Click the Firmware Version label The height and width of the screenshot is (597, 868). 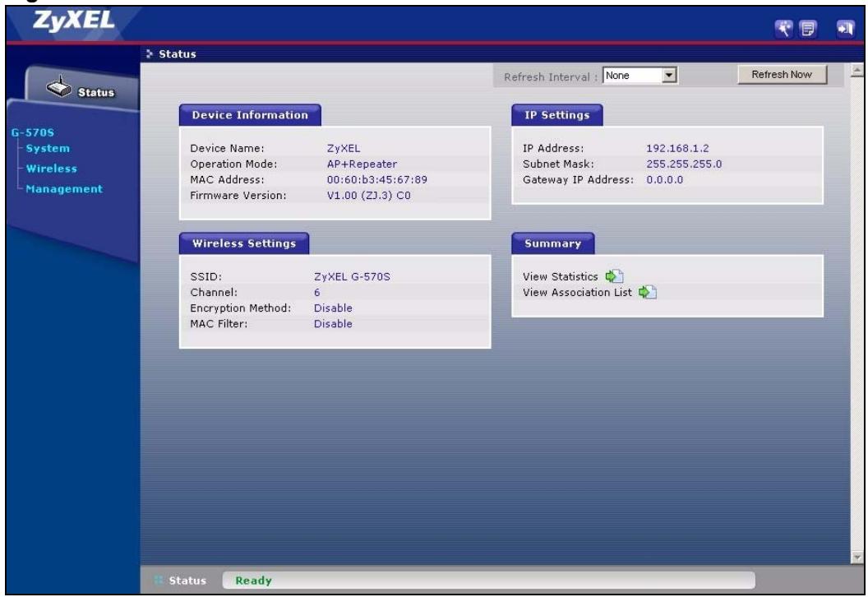point(238,196)
